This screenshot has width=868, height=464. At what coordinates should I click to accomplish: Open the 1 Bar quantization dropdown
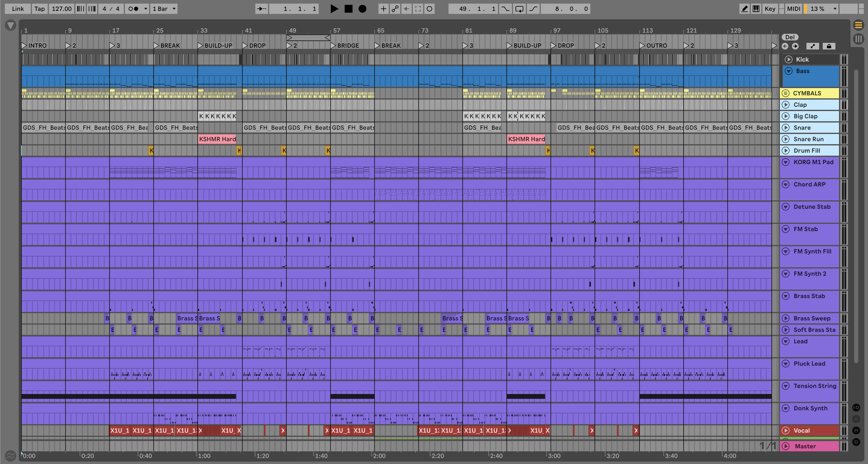click(x=164, y=9)
